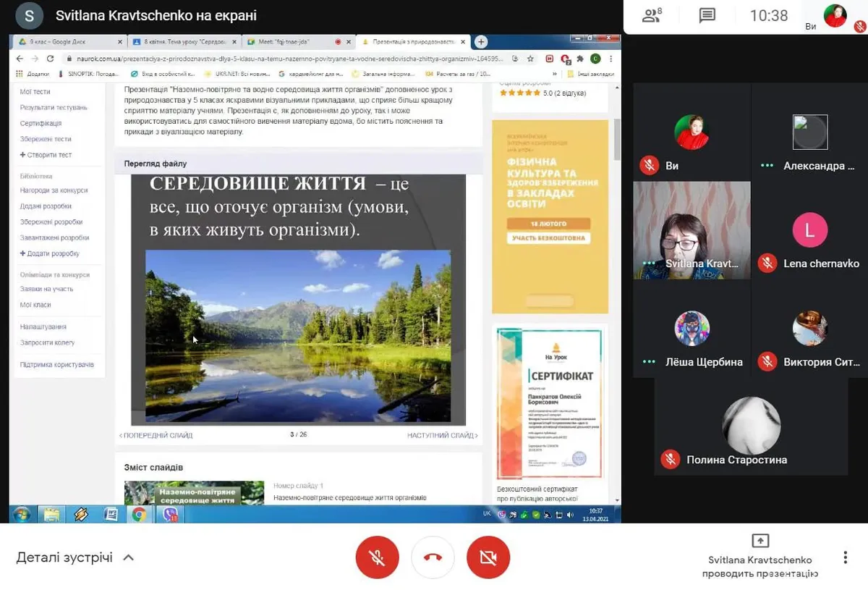Screen dimensions: 868x590
Task: Select Lena chernavko participant tile avatar
Action: pos(809,230)
